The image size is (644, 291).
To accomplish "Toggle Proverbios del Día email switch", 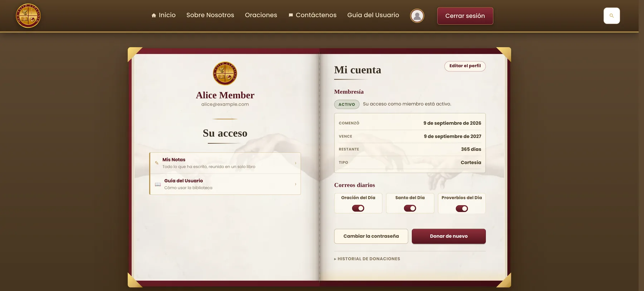I will [462, 208].
